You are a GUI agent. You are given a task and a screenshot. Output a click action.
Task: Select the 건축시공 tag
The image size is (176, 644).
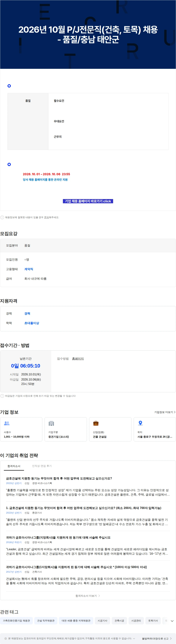point(119,621)
